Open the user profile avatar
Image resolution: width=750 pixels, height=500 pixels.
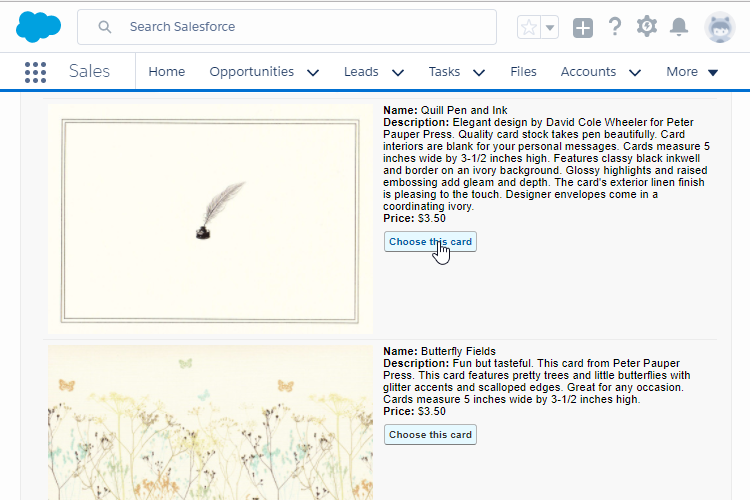(719, 27)
